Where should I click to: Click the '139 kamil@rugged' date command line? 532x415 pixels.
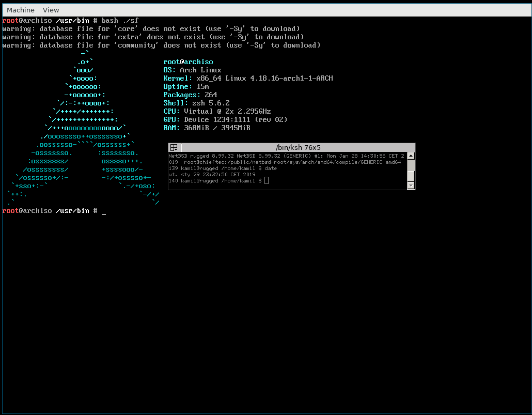click(x=223, y=168)
